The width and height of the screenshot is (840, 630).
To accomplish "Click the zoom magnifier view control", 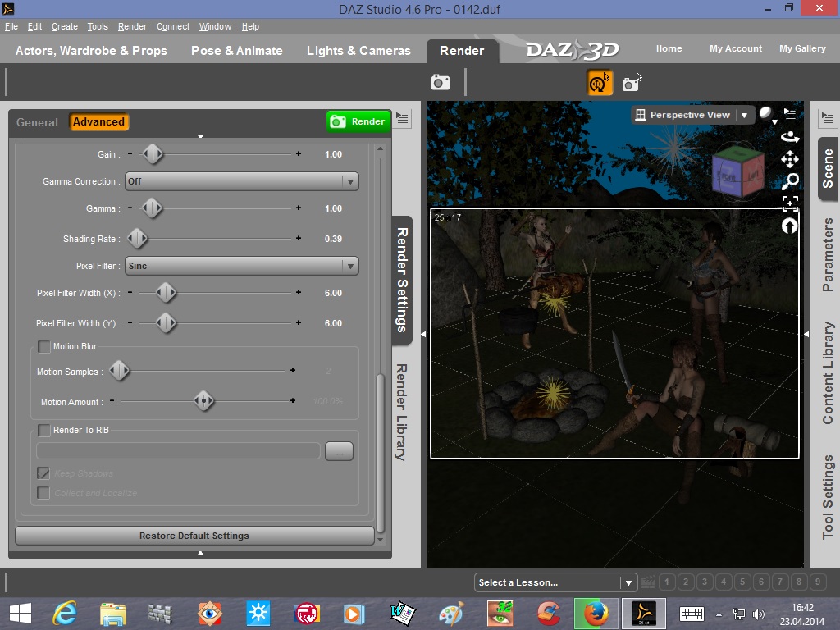I will pyautogui.click(x=790, y=181).
